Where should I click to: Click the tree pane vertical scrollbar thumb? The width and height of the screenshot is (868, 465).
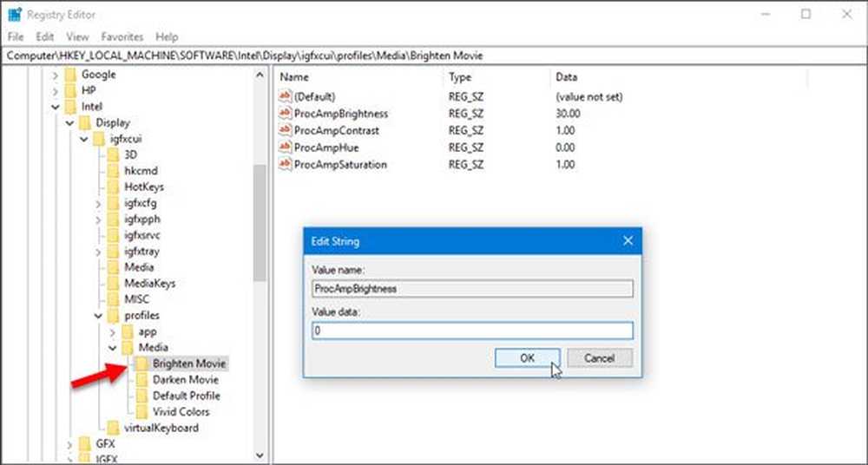click(x=260, y=223)
